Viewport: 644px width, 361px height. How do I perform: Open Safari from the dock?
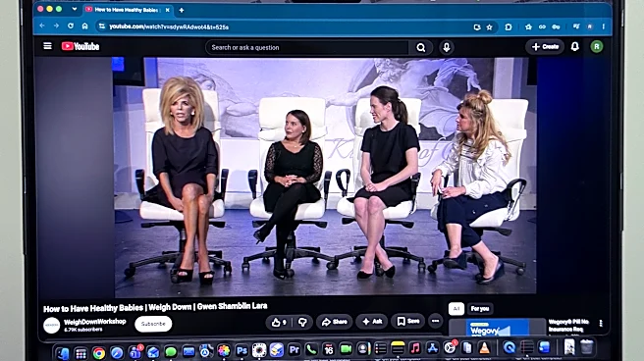click(117, 353)
